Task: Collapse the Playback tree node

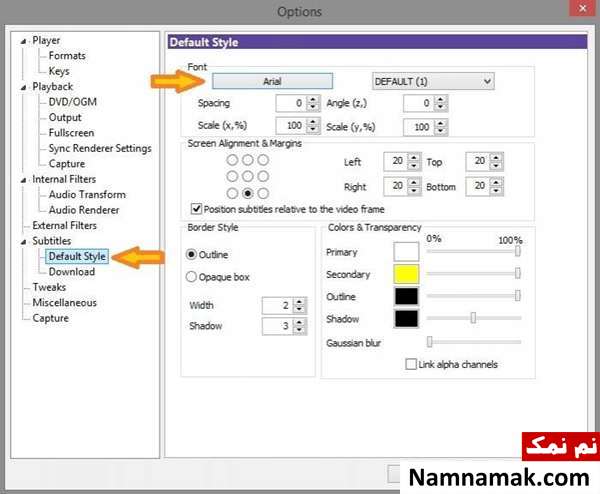Action: [x=23, y=87]
